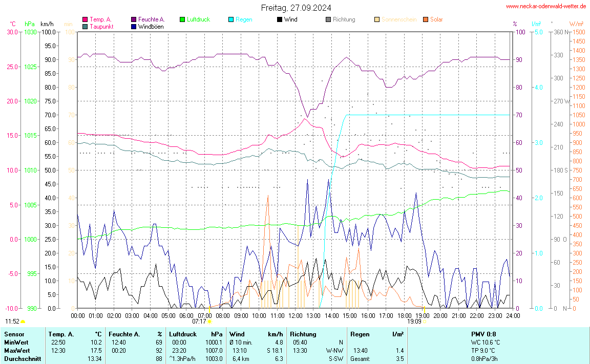Viewport: 590px width, 364px height.
Task: Click the Sensor column header
Action: click(x=14, y=334)
